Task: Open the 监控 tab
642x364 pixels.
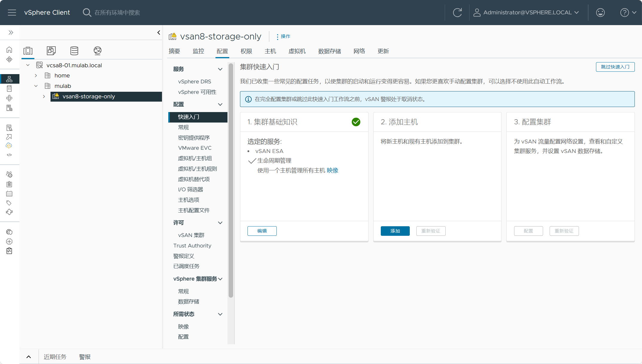Action: [198, 51]
